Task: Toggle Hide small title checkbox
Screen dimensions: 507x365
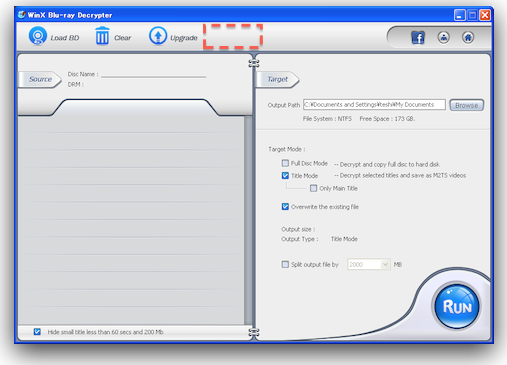Action: click(37, 332)
